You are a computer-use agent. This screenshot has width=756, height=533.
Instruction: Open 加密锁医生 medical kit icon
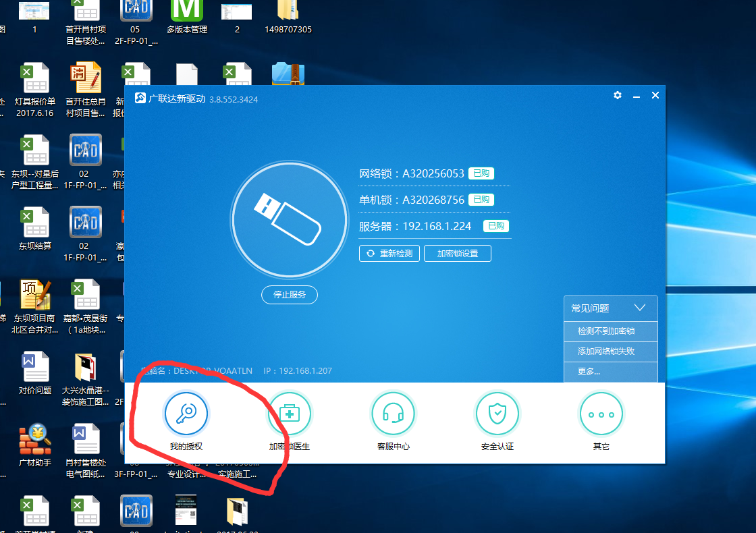click(x=290, y=414)
